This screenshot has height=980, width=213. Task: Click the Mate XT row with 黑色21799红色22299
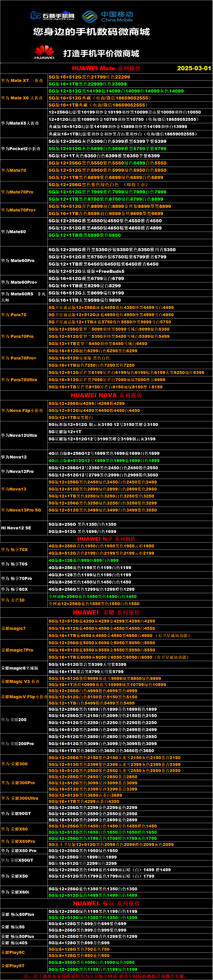[x=130, y=77]
